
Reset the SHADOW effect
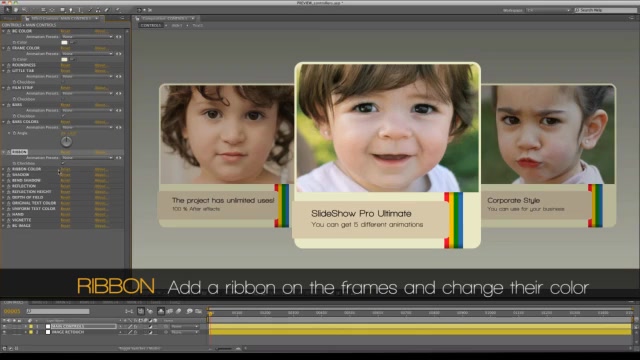point(65,175)
